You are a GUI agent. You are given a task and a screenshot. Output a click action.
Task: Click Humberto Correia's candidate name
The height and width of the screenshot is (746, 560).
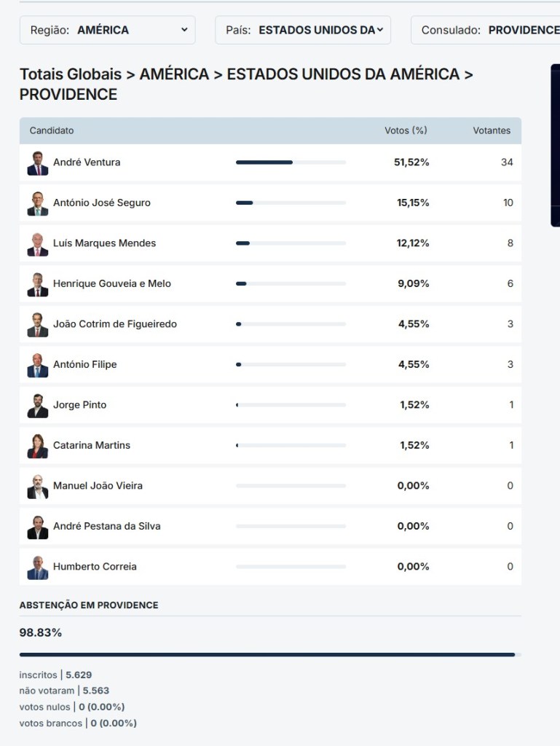[95, 567]
